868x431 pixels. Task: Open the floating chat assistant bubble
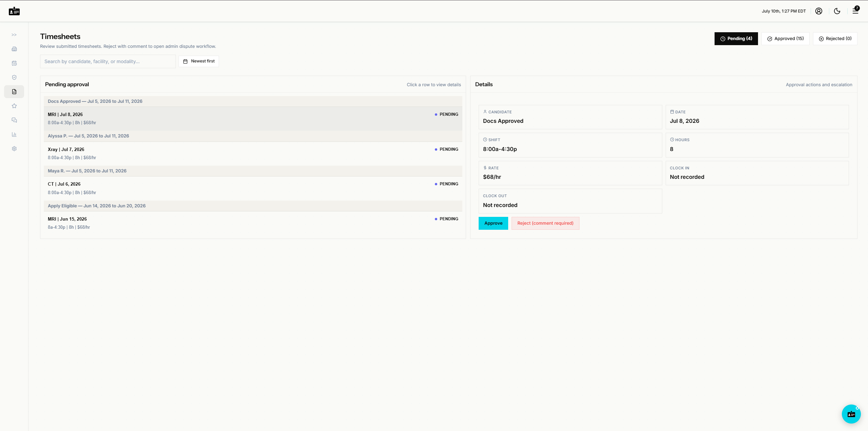(x=851, y=414)
